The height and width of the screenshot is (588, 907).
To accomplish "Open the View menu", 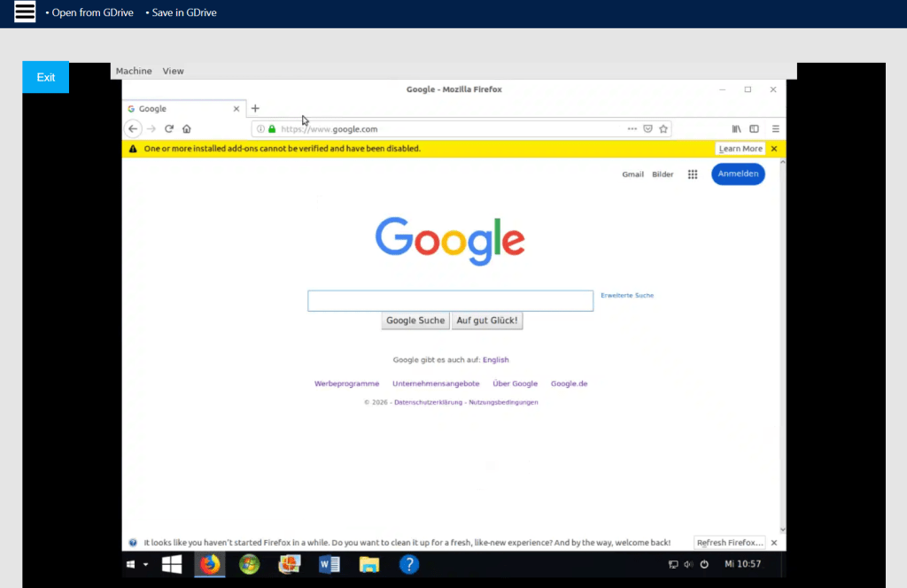I will pos(173,71).
